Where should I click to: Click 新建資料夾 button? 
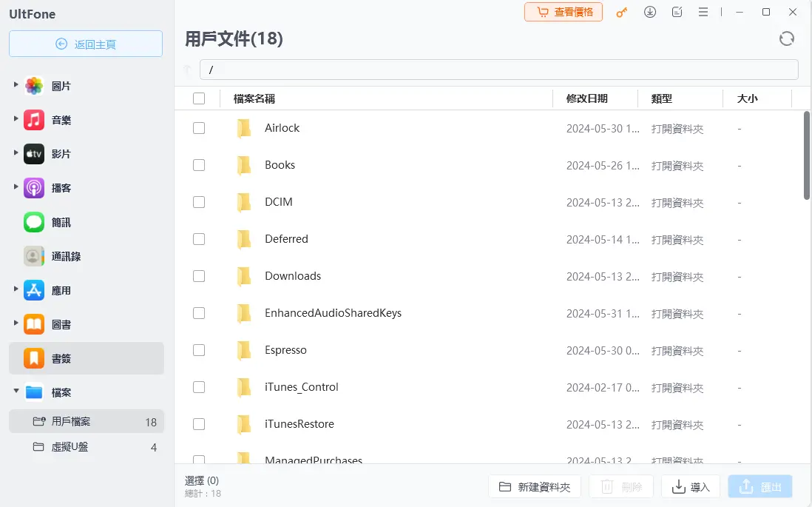tap(535, 487)
